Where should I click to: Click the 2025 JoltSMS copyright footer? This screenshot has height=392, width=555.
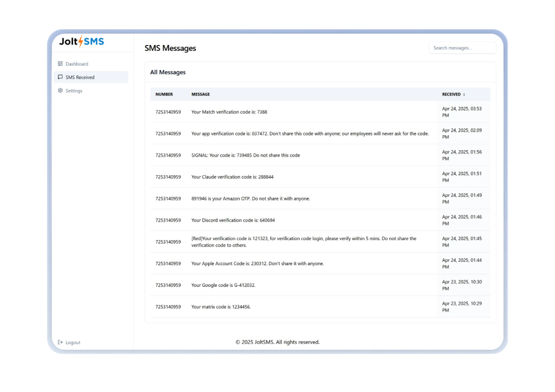(x=277, y=342)
